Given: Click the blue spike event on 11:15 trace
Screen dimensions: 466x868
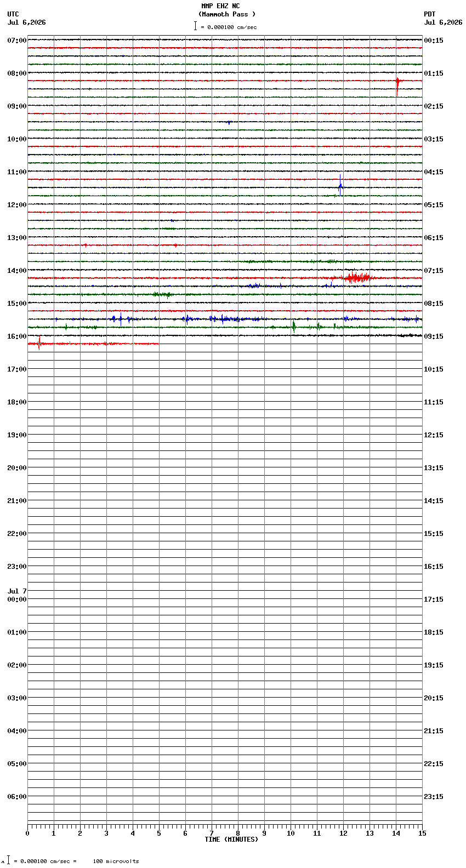Looking at the screenshot, I should (340, 185).
